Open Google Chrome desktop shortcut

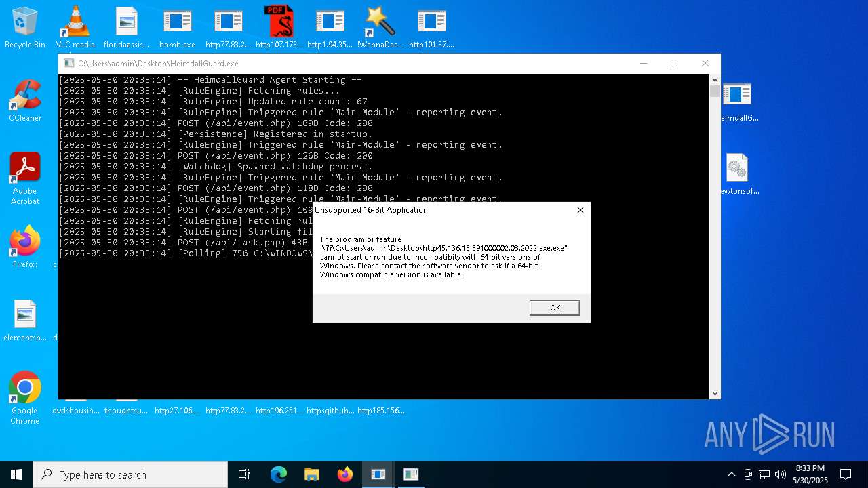(25, 399)
